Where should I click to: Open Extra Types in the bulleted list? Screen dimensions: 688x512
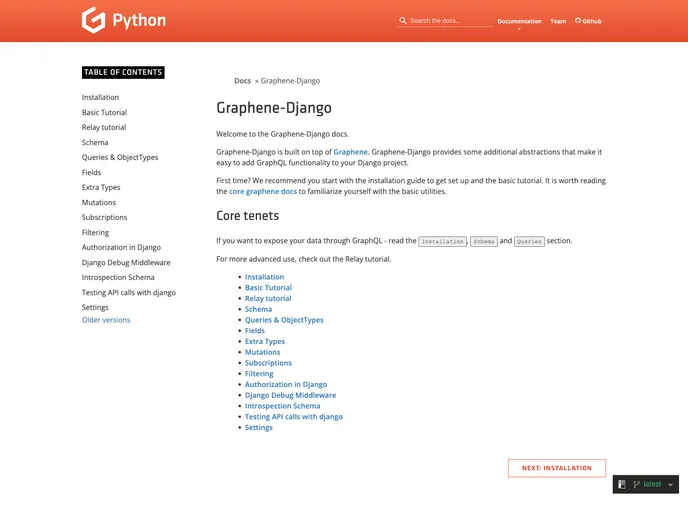click(x=265, y=341)
